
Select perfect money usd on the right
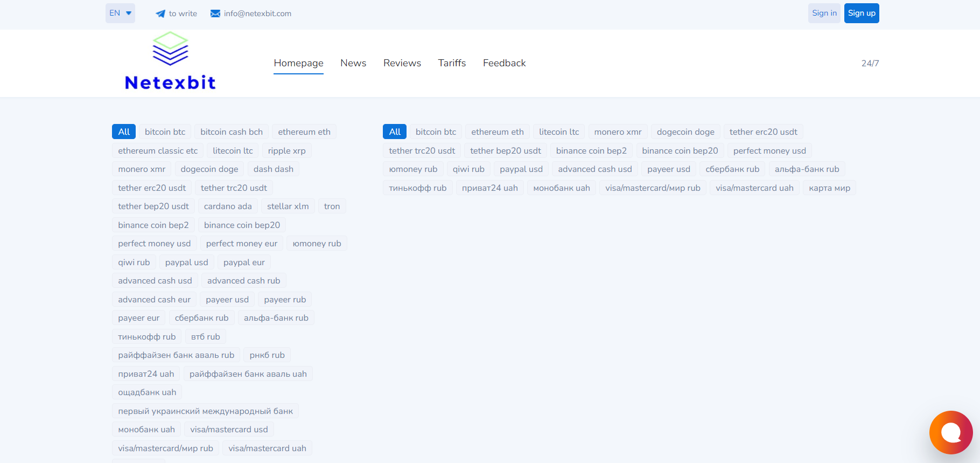click(x=769, y=151)
